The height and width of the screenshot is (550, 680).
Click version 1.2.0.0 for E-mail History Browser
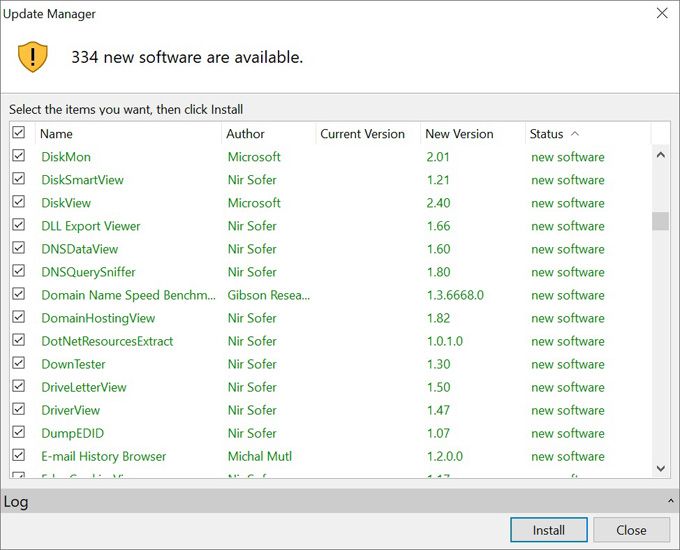coord(445,456)
